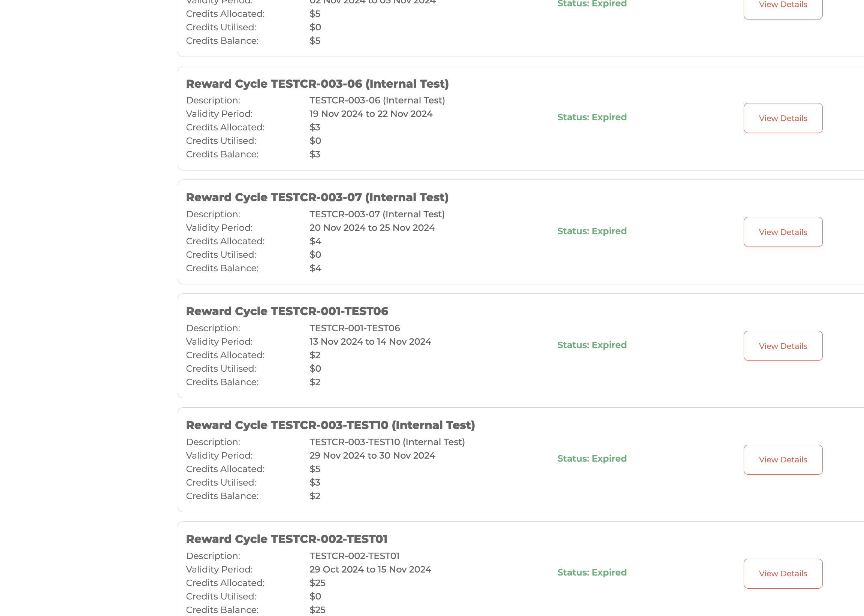Viewport: 864px width, 616px height.
Task: Open View Details for Reward Cycle TESTCR-003-07
Action: point(782,232)
